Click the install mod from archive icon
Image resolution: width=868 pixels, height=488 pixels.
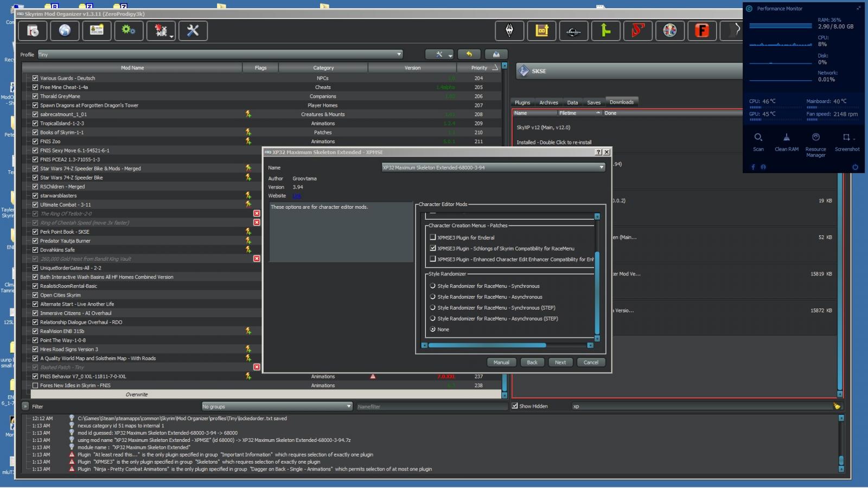[33, 31]
